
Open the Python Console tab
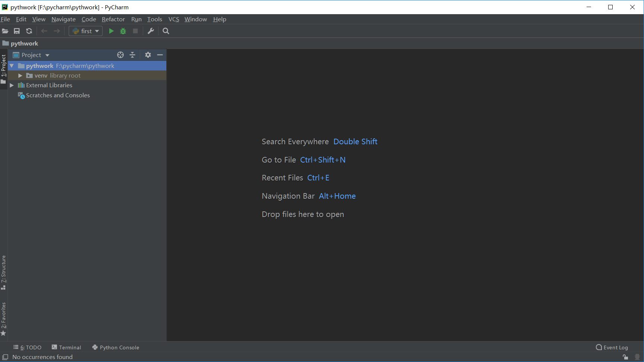point(116,347)
